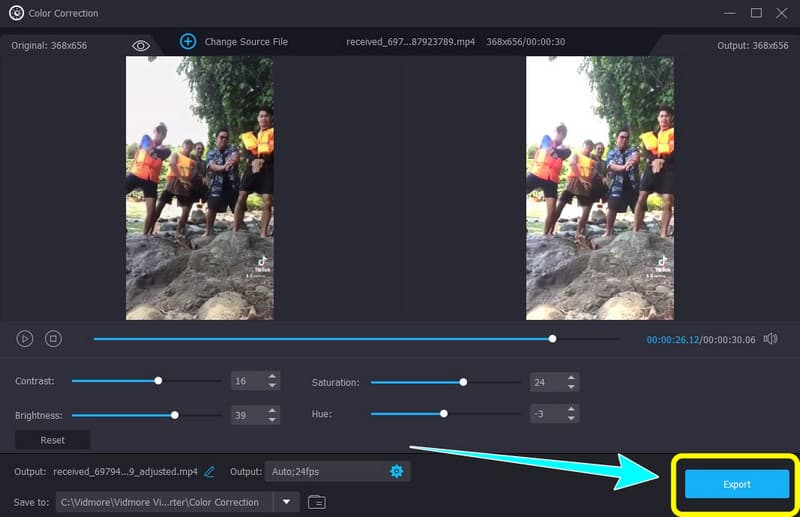This screenshot has height=517, width=800.
Task: Stop the video playback
Action: [x=53, y=339]
